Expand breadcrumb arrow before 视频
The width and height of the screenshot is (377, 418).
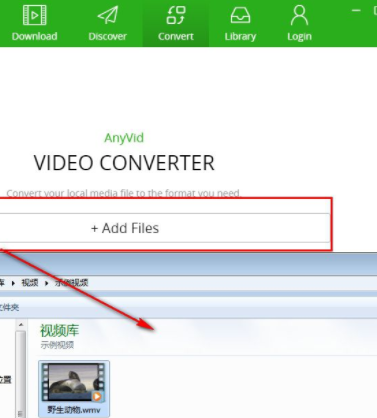[13, 283]
